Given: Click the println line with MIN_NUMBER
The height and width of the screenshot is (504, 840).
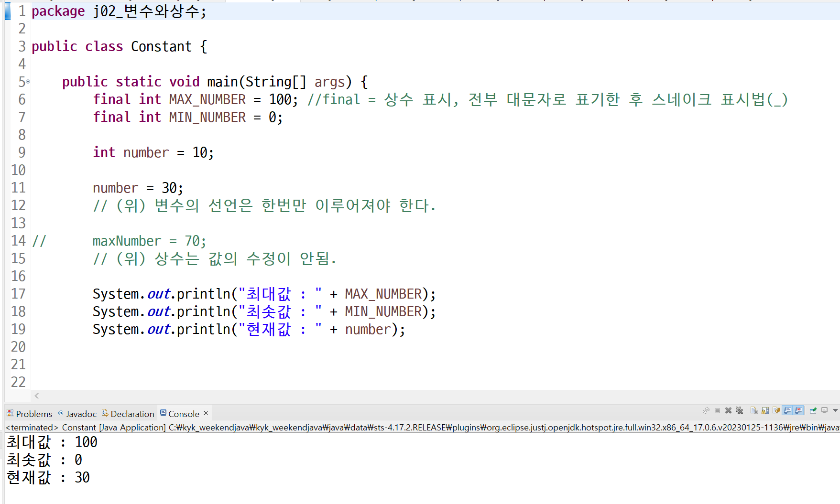Looking at the screenshot, I should click(x=264, y=311).
